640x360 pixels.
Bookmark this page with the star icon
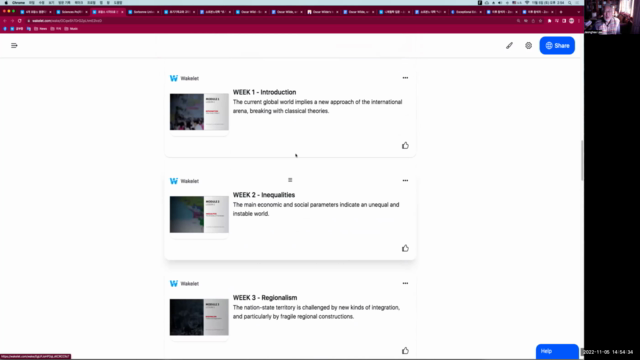(540, 21)
